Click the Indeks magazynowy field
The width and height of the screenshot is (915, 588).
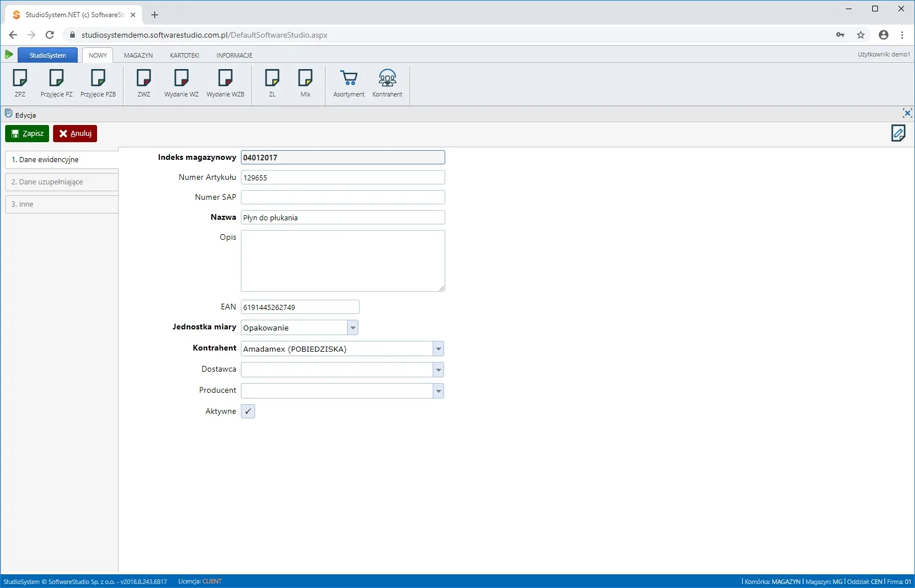pos(342,158)
